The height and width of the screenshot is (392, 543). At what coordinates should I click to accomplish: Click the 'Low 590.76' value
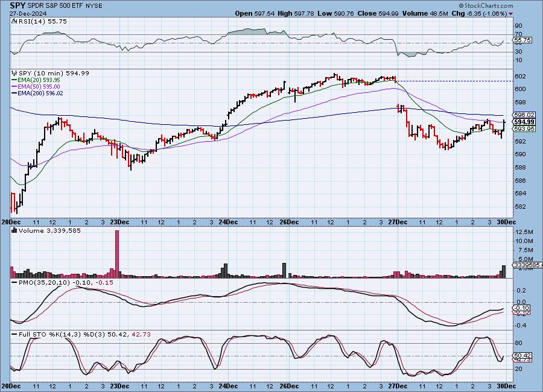335,13
